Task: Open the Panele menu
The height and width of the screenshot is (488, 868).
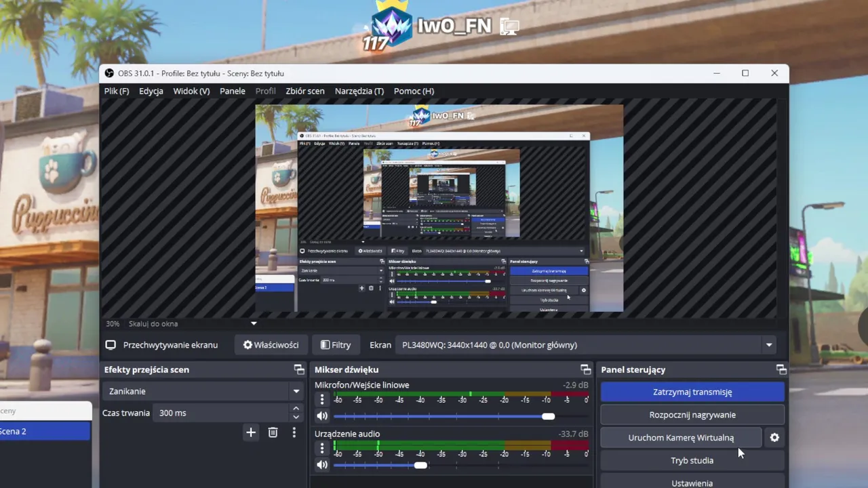Action: click(x=233, y=91)
